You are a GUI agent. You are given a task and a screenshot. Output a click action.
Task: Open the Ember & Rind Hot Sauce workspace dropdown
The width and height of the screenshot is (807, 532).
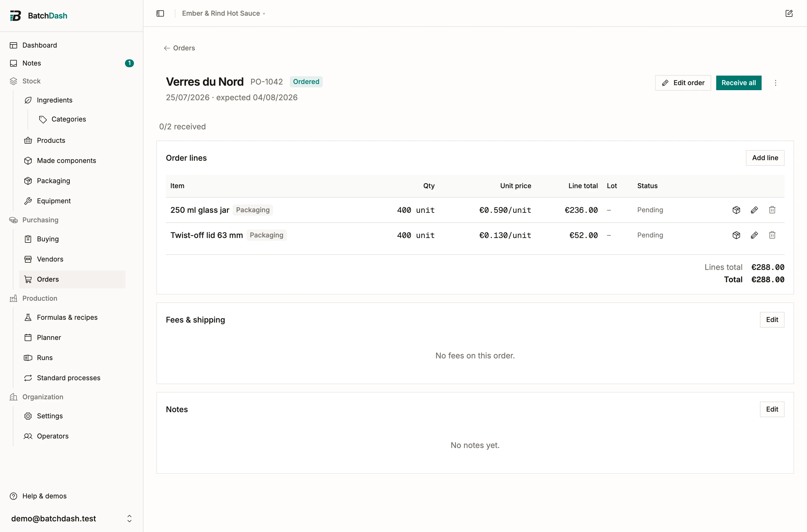[223, 13]
